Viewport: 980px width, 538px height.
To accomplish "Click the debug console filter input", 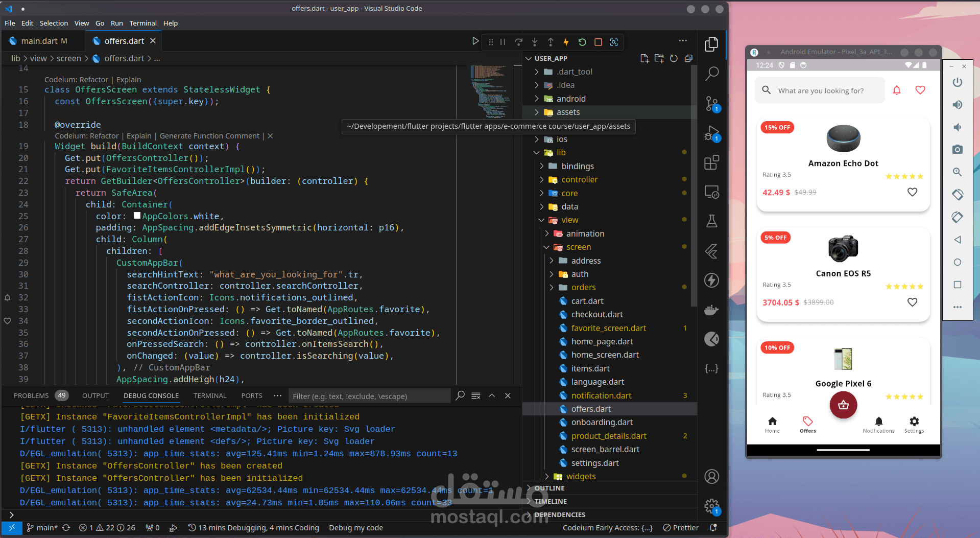I will coord(370,396).
